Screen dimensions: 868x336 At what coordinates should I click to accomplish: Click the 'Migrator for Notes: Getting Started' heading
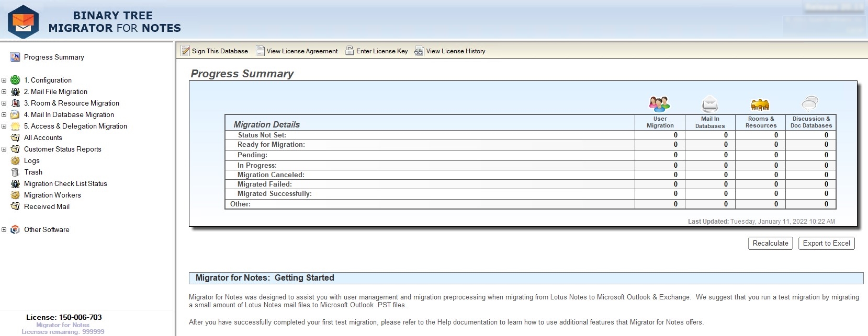(265, 278)
